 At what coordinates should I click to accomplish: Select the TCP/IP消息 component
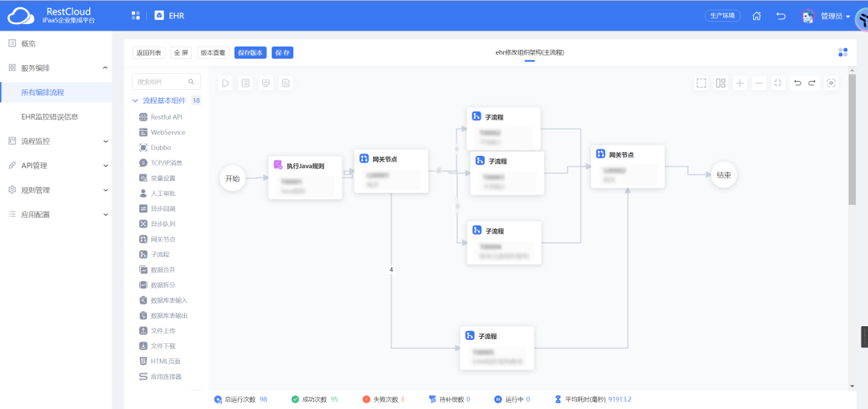(161, 162)
